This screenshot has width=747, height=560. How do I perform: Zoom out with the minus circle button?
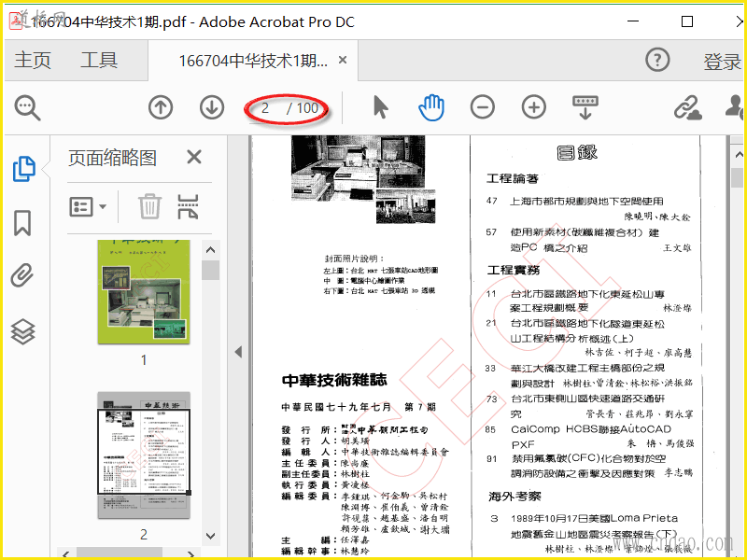[x=483, y=107]
